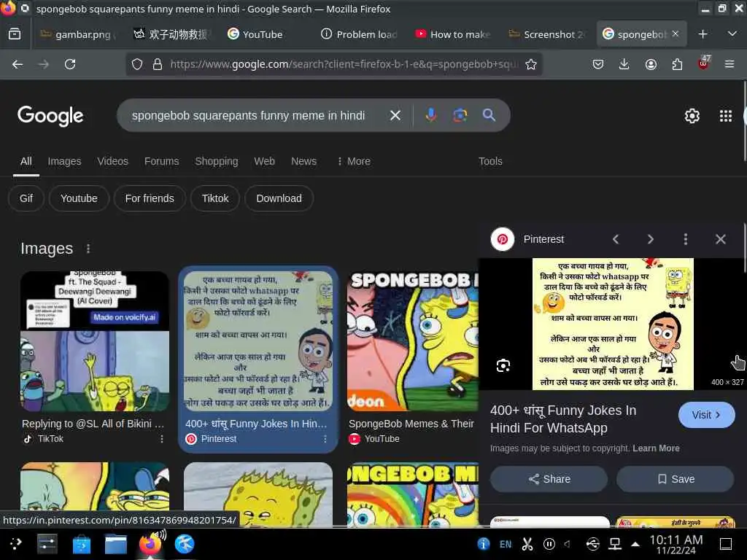This screenshot has height=560, width=747.
Task: Open the taskbar clock at 10:11 AM
Action: point(676,544)
